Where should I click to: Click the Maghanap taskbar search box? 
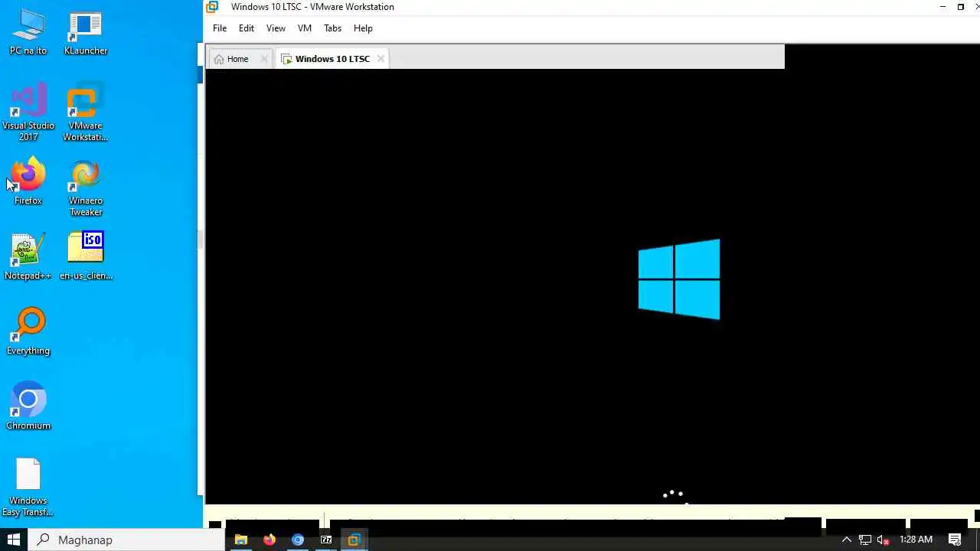[x=127, y=540]
